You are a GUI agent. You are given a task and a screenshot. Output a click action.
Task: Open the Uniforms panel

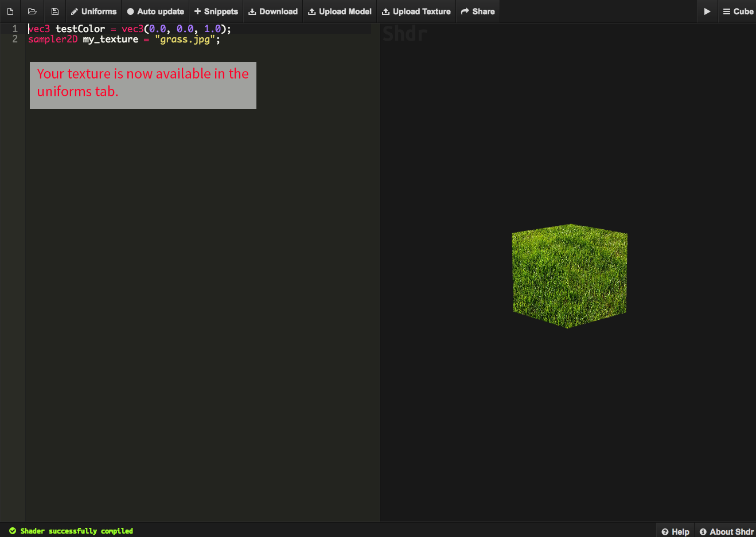(93, 11)
